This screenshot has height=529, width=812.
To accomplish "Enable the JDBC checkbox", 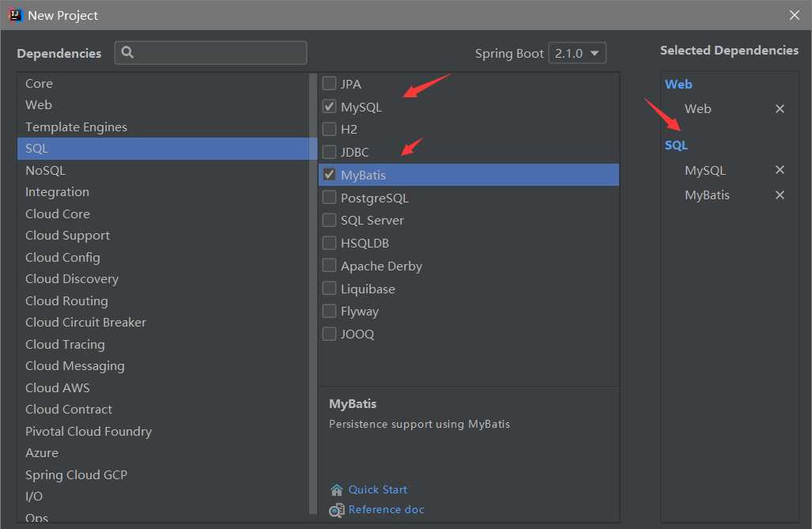I will click(x=330, y=152).
